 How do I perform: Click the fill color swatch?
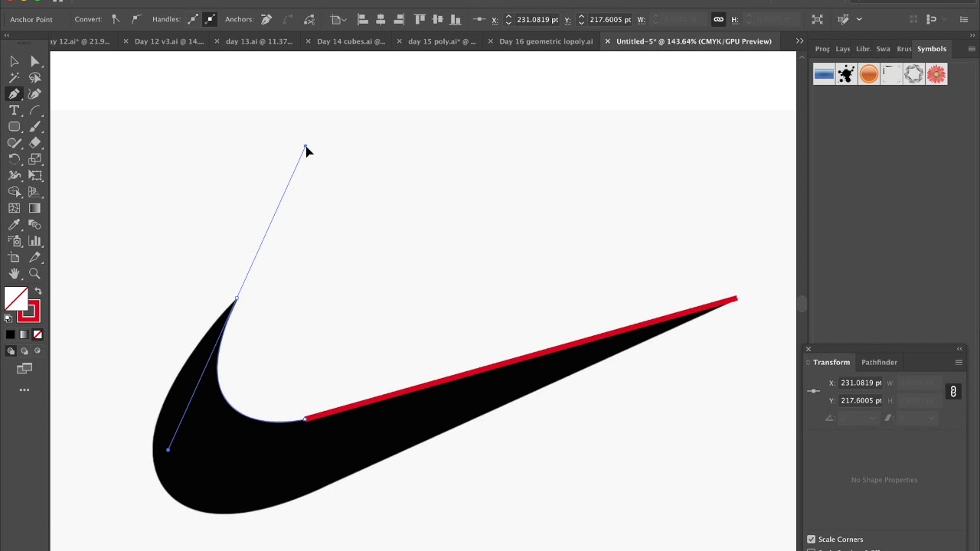[x=15, y=298]
